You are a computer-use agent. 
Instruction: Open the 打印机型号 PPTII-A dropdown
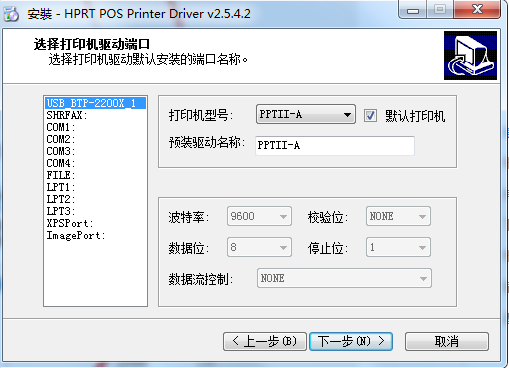tap(306, 114)
